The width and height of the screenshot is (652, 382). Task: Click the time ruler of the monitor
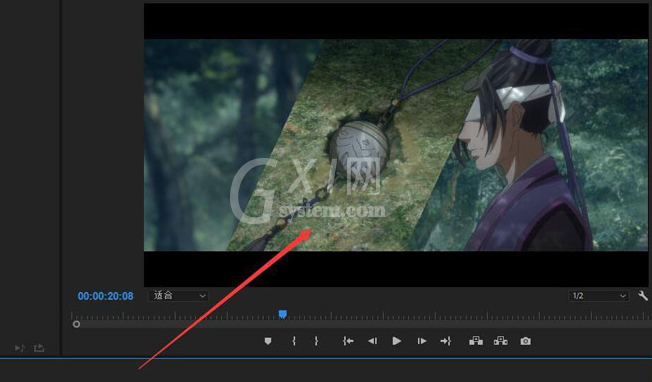(x=361, y=315)
